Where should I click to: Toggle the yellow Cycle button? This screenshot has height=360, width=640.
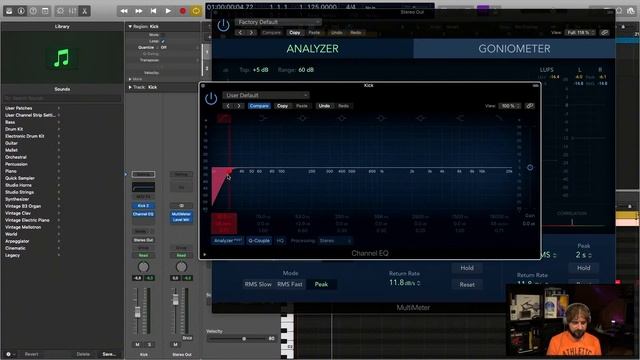[x=196, y=11]
